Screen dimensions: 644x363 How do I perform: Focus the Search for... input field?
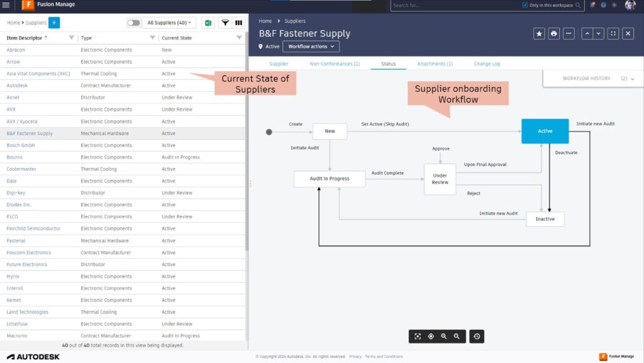pyautogui.click(x=454, y=5)
